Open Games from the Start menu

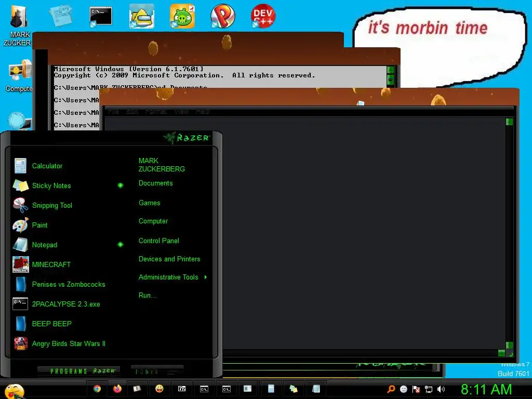(149, 203)
